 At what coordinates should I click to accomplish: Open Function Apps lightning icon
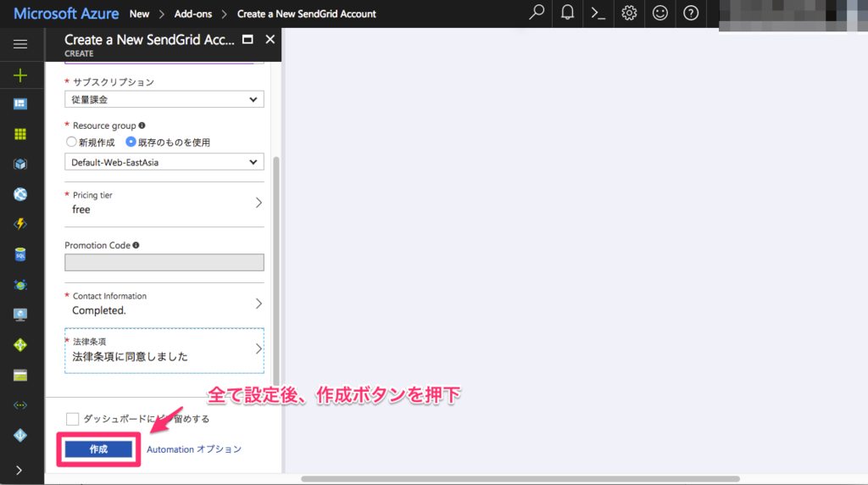coord(20,224)
